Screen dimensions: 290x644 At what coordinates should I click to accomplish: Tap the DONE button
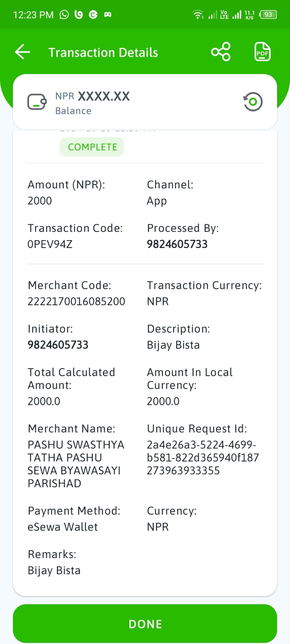[x=145, y=623]
